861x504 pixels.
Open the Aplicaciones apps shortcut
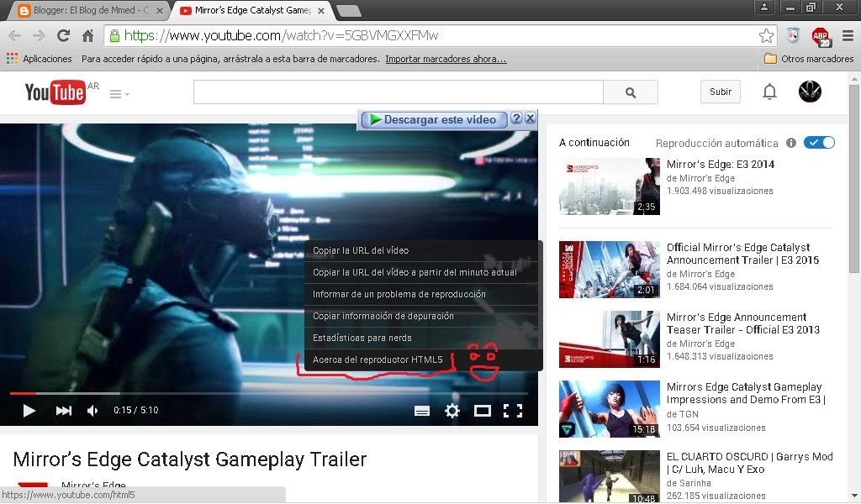(x=39, y=59)
